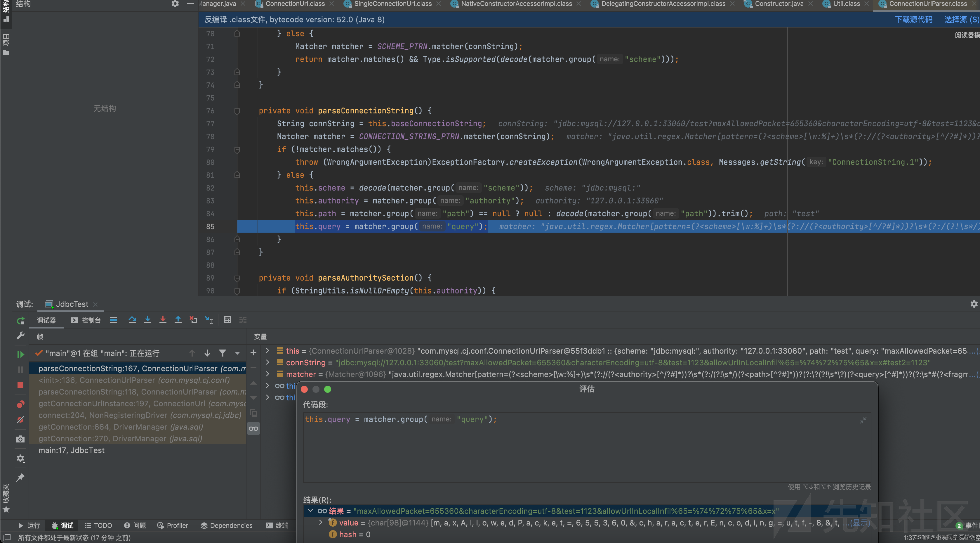Take a thread dump with camera icon
980x543 pixels.
20,439
